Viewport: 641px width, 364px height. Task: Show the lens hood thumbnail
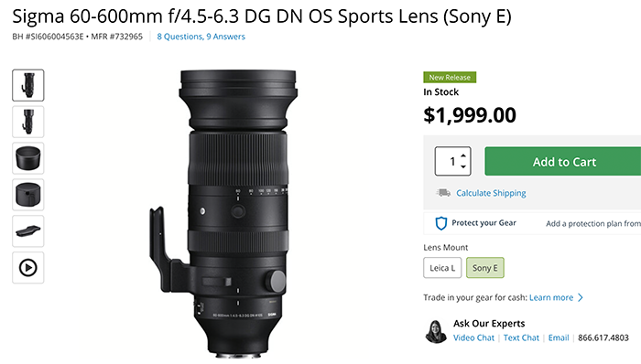pos(27,158)
